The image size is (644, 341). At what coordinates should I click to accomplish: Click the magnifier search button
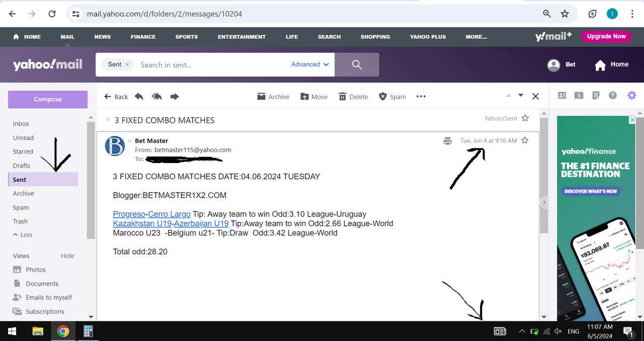(x=357, y=64)
